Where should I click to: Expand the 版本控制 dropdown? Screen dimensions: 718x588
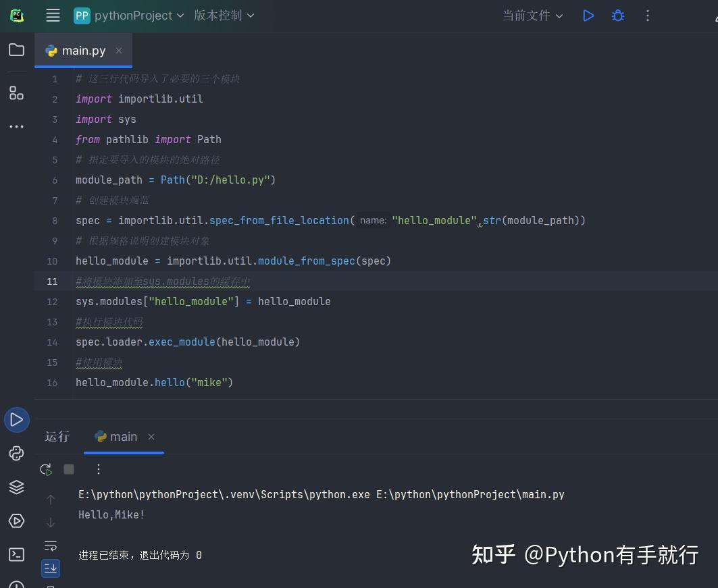(x=224, y=16)
